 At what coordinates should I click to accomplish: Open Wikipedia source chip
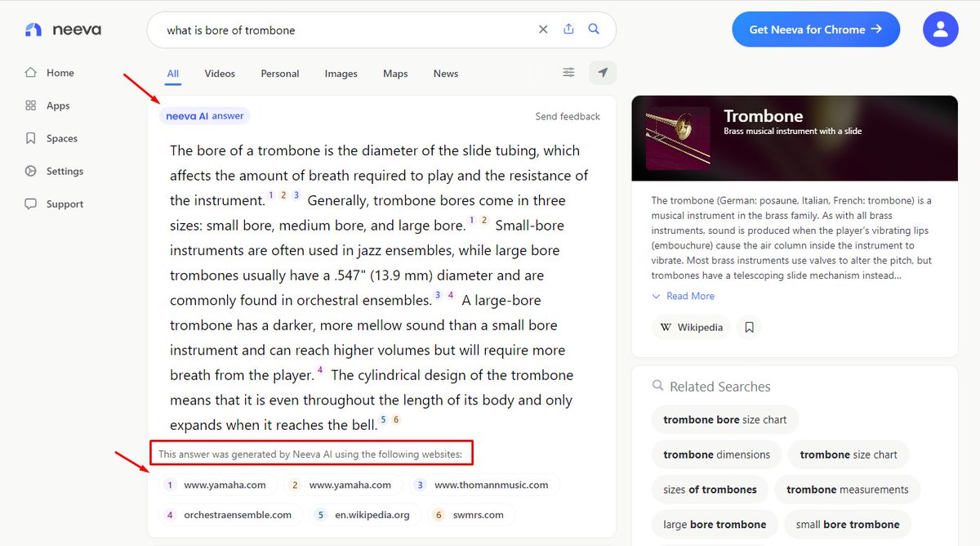click(x=691, y=327)
